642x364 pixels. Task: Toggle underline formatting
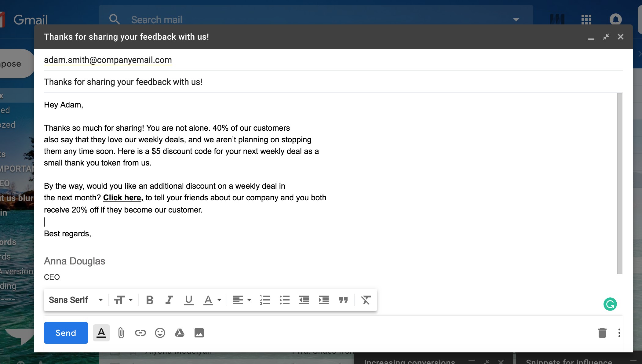188,300
